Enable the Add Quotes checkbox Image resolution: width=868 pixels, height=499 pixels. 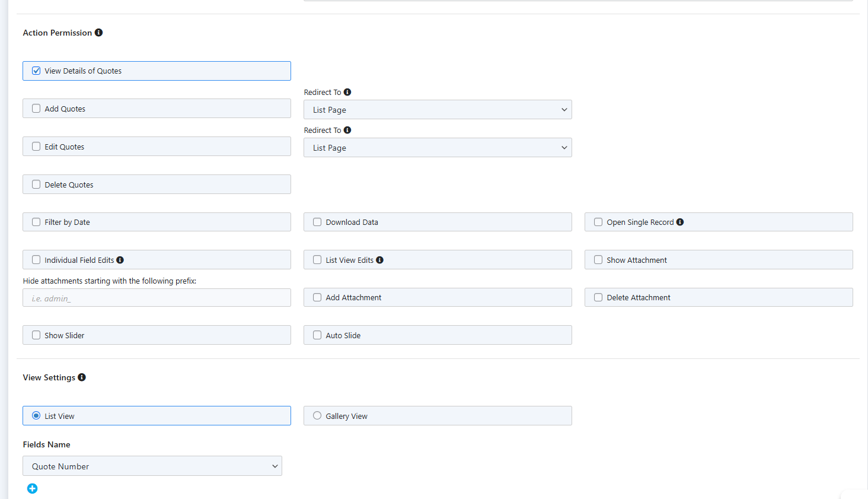pyautogui.click(x=36, y=109)
